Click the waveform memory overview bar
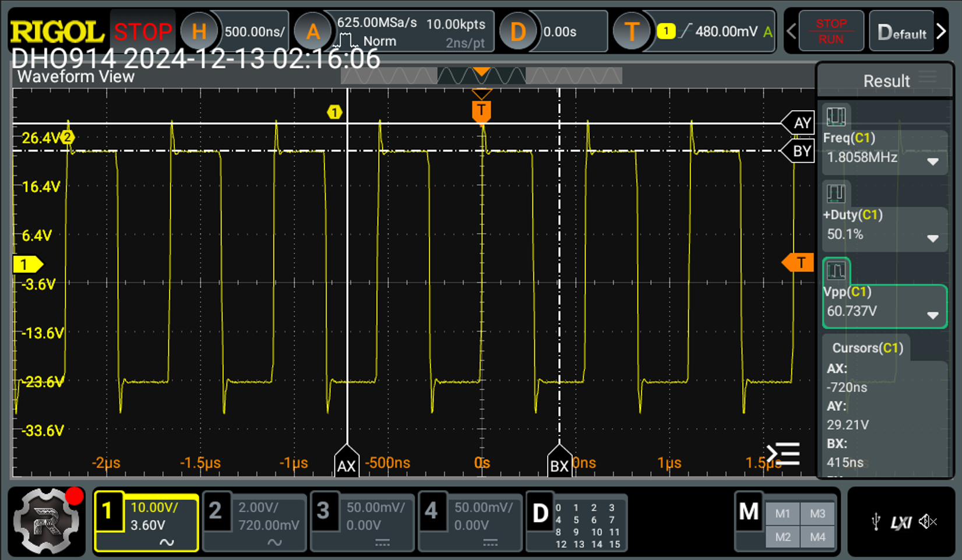The height and width of the screenshot is (560, 962). tap(481, 76)
